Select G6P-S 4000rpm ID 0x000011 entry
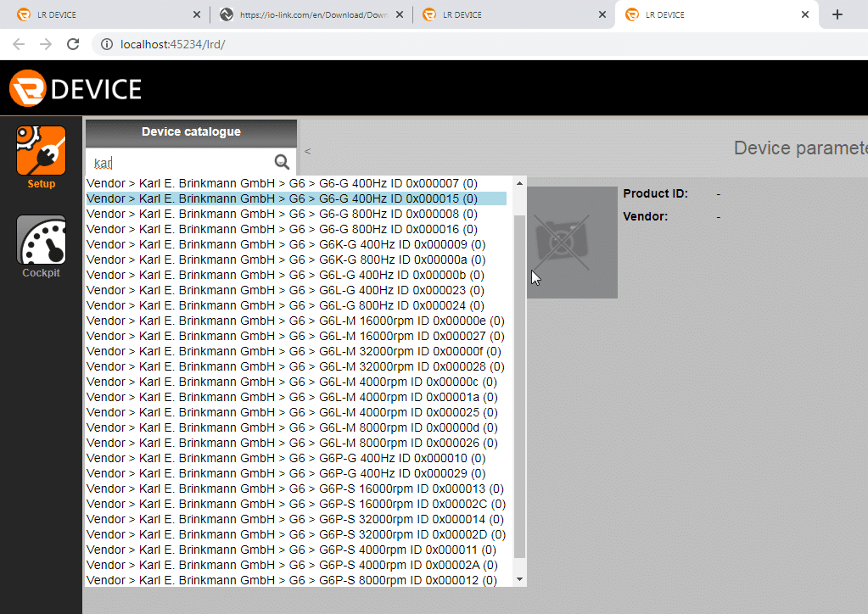868x614 pixels. 296,550
